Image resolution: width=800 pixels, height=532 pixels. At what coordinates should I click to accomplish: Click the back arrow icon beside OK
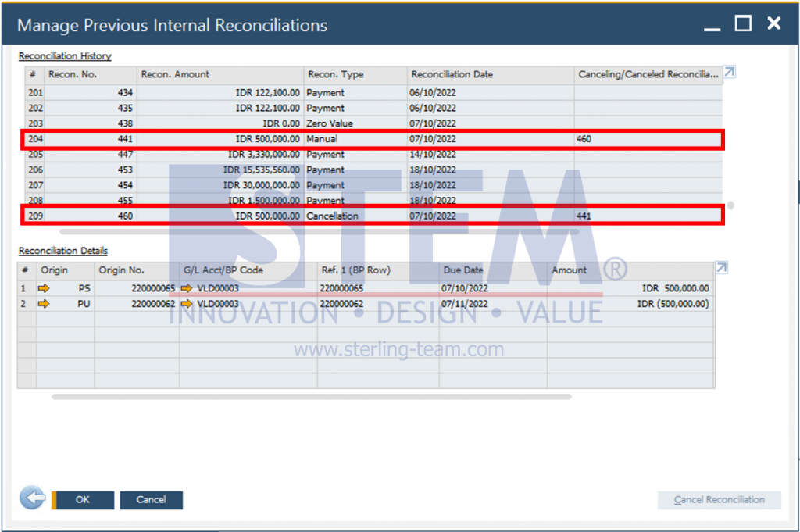tap(32, 498)
